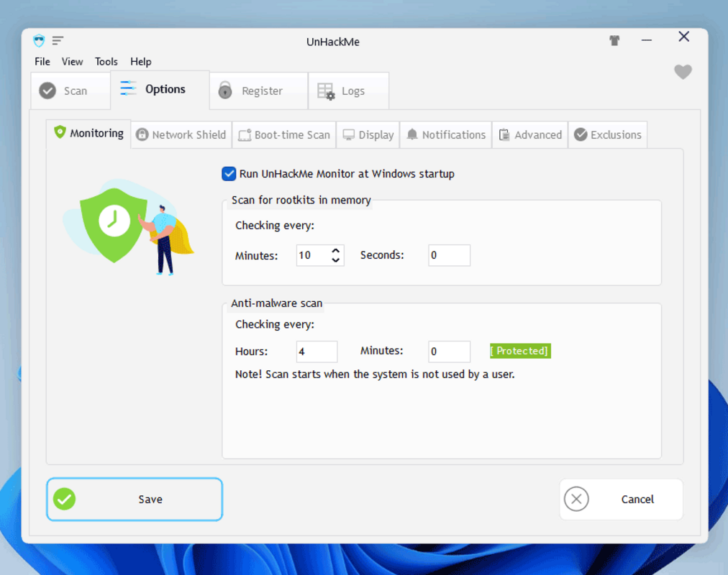Open the Network Shield sub-tab
This screenshot has width=728, height=575.
point(181,135)
